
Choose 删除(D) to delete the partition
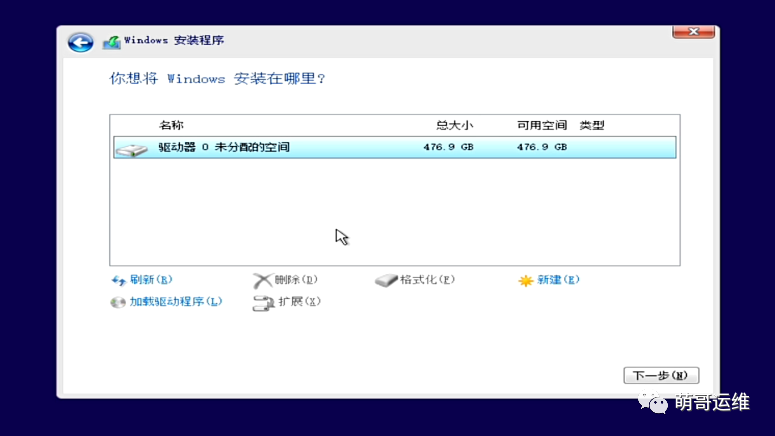(x=296, y=280)
